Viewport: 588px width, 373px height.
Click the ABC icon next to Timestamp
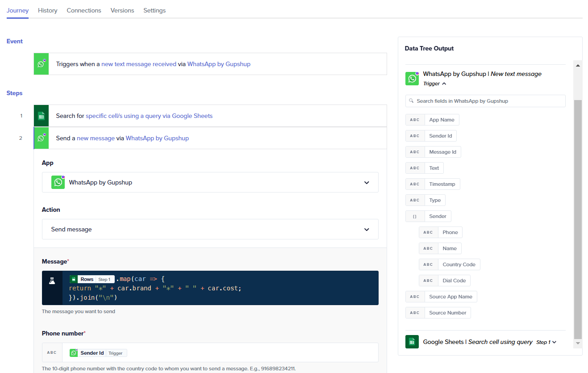pos(415,184)
